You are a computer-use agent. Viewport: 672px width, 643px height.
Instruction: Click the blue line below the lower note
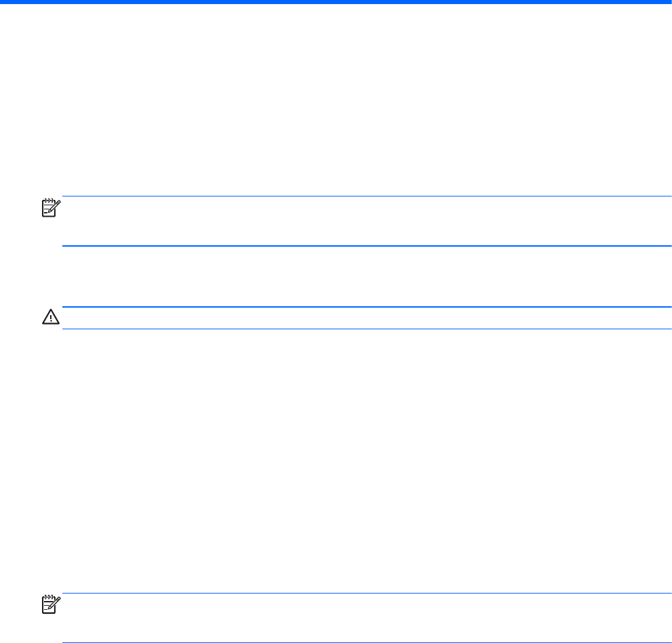coord(366,642)
